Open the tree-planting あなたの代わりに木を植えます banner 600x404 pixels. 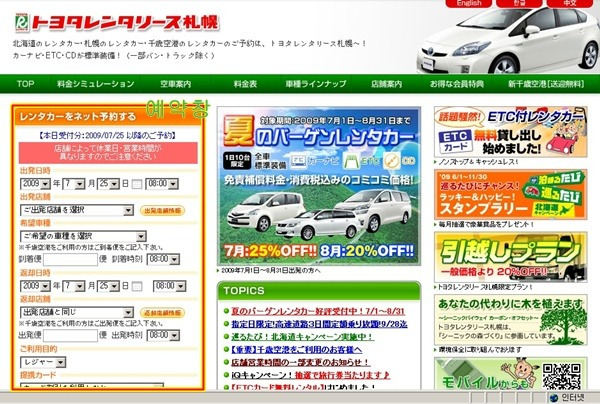click(x=510, y=320)
